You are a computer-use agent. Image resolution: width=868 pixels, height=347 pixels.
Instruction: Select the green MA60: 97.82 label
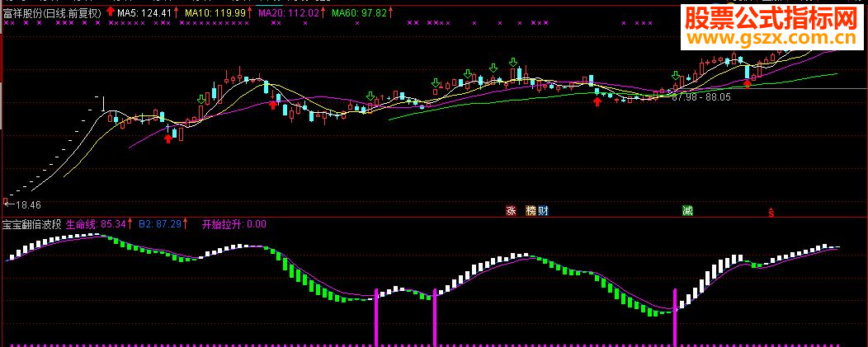point(359,12)
